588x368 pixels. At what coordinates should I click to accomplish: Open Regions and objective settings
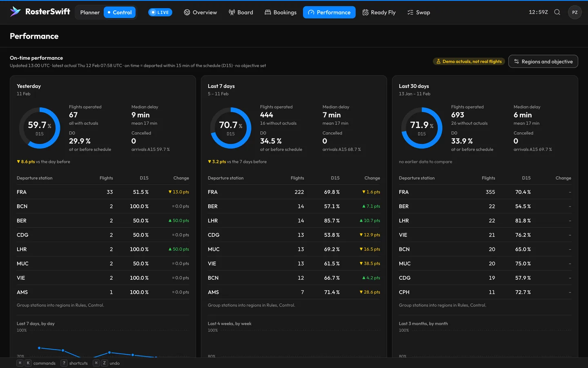(x=543, y=61)
